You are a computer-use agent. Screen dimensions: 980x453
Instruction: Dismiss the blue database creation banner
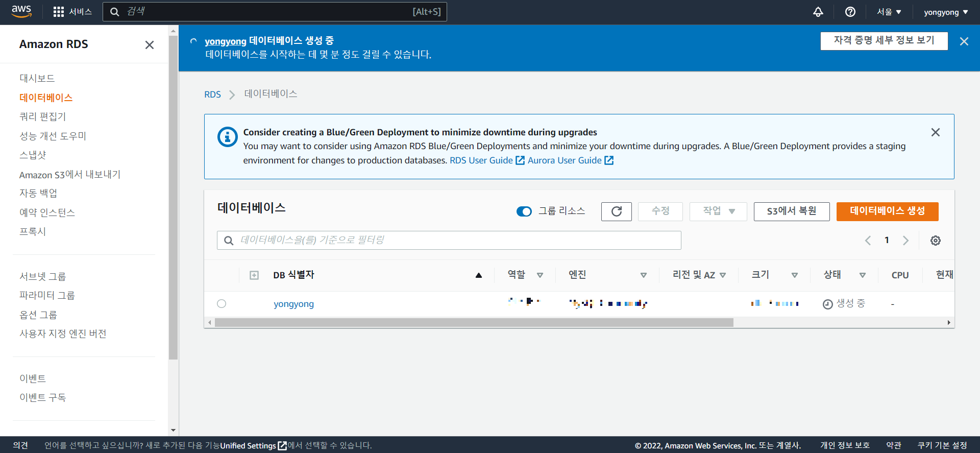(x=964, y=41)
